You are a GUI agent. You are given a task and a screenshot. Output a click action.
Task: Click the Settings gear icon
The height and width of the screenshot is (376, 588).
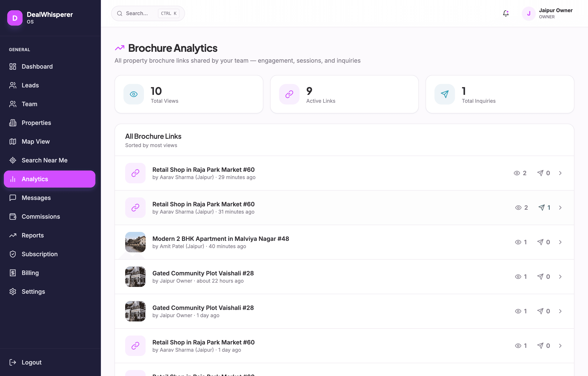13,292
